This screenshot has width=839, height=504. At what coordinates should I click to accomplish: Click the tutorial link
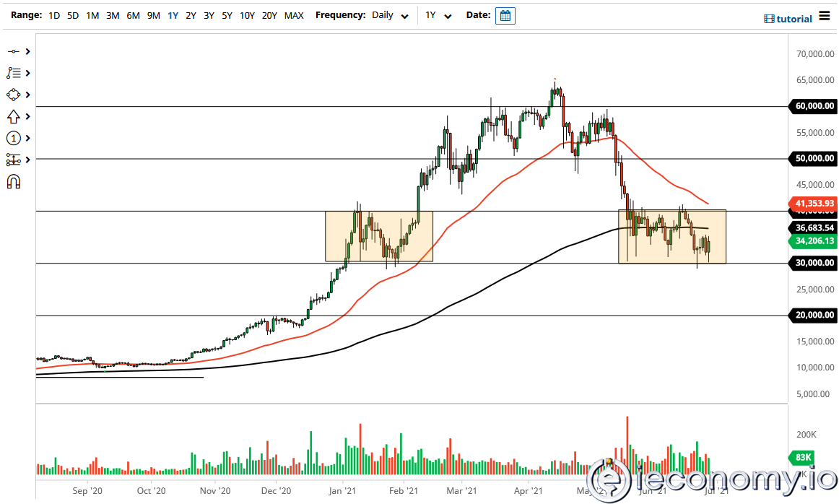[794, 18]
